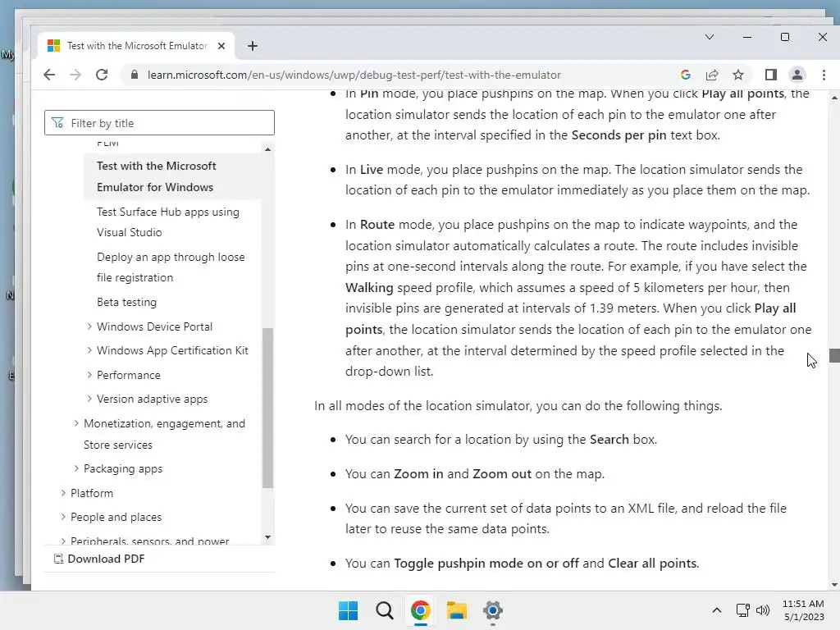The image size is (840, 630).
Task: Bookmark this page with star icon
Action: coord(738,75)
